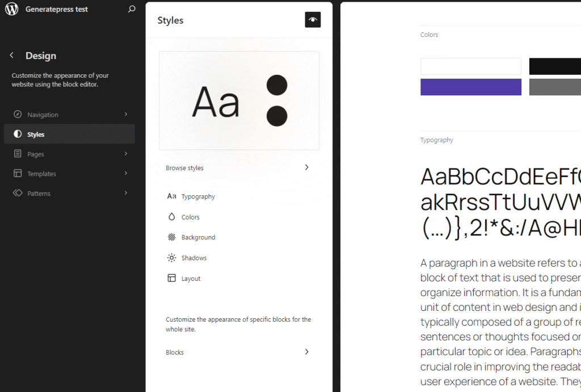Open the Layout styles option

click(x=191, y=279)
